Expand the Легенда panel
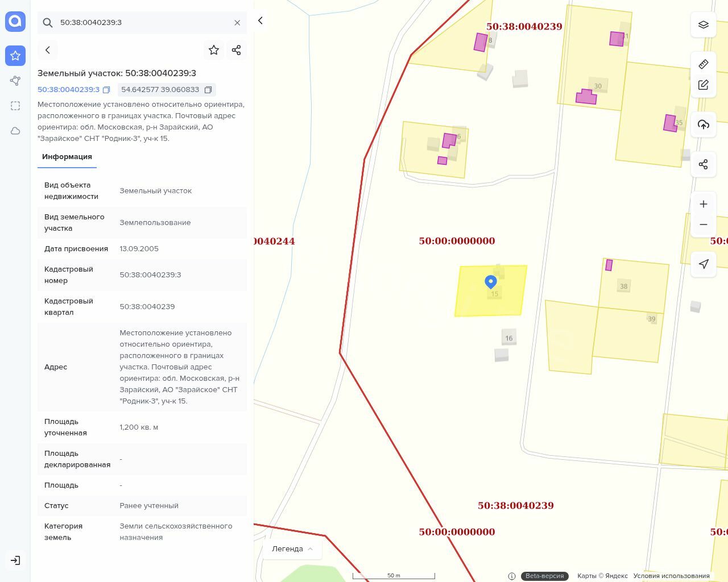 [292, 548]
